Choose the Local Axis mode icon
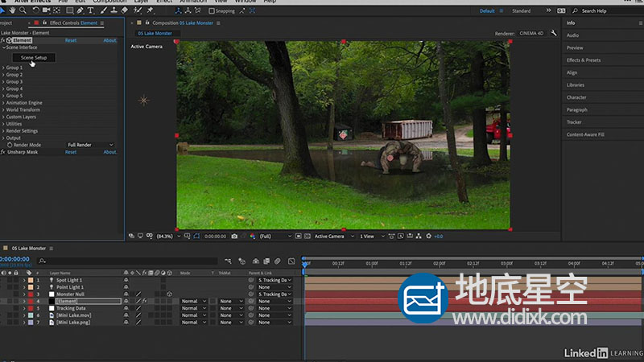 coord(178,11)
